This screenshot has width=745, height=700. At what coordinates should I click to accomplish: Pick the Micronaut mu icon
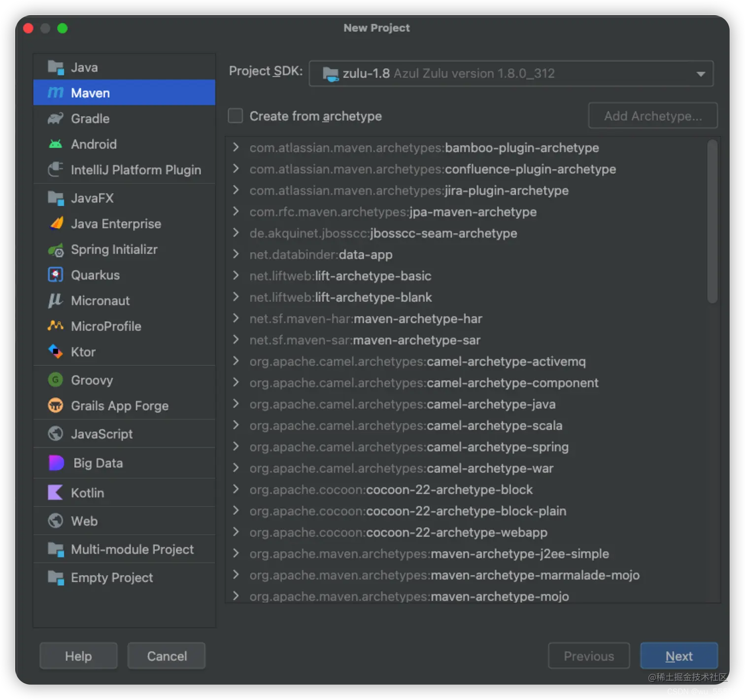[x=56, y=301]
